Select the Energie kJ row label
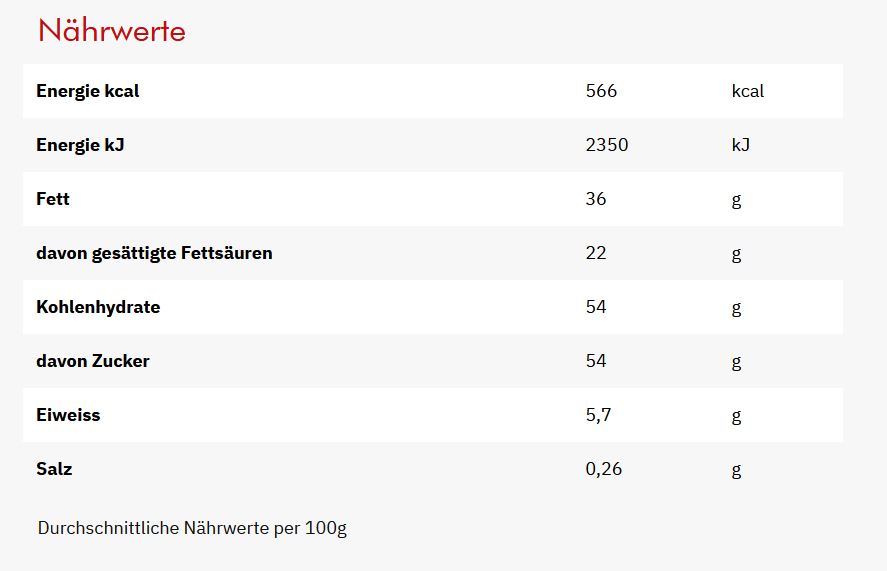The image size is (887, 571). point(80,145)
